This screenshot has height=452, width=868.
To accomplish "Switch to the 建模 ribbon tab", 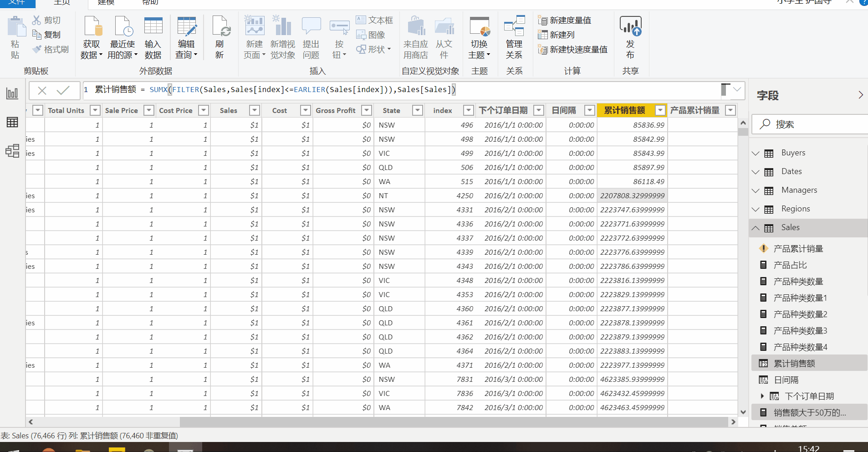I will pos(106,3).
